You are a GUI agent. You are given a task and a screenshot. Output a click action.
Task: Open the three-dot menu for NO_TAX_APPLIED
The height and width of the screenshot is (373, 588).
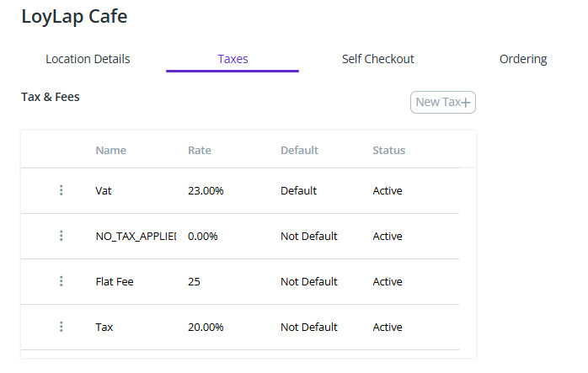point(61,236)
